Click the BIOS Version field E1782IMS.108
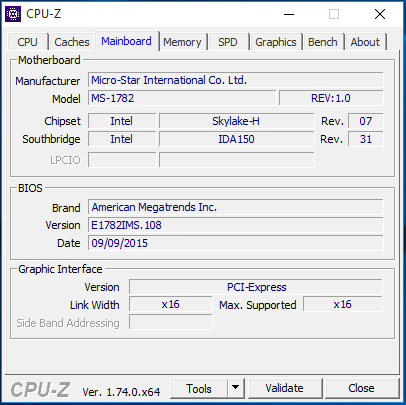This screenshot has width=406, height=405. click(236, 225)
